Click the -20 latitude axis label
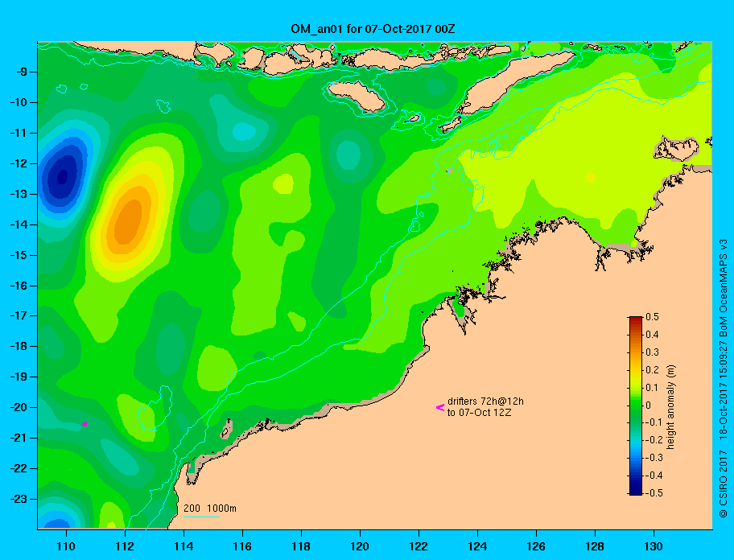Screen dimensions: 734x560 [19, 407]
